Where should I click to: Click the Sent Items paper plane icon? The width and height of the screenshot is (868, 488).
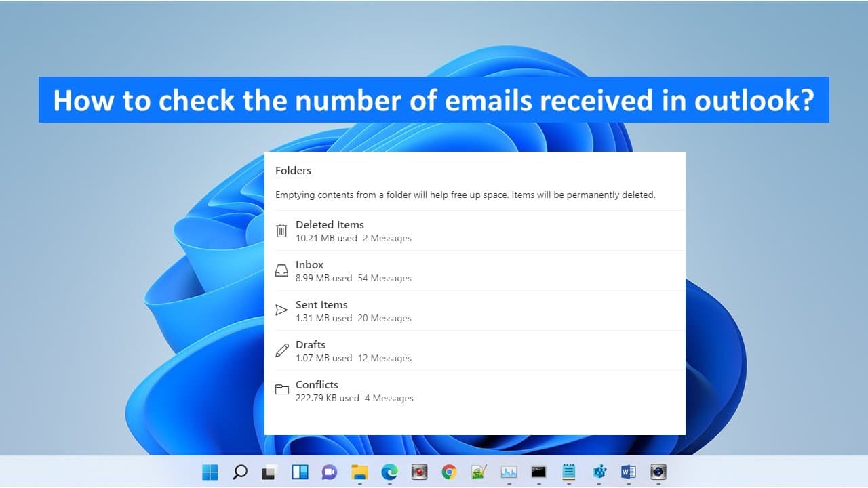tap(281, 310)
